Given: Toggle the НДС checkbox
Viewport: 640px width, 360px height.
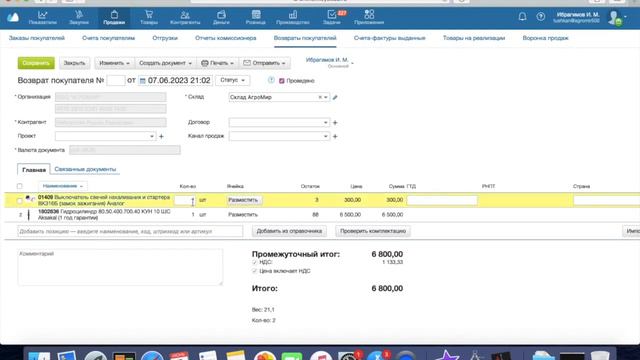Looking at the screenshot, I should coord(255,262).
